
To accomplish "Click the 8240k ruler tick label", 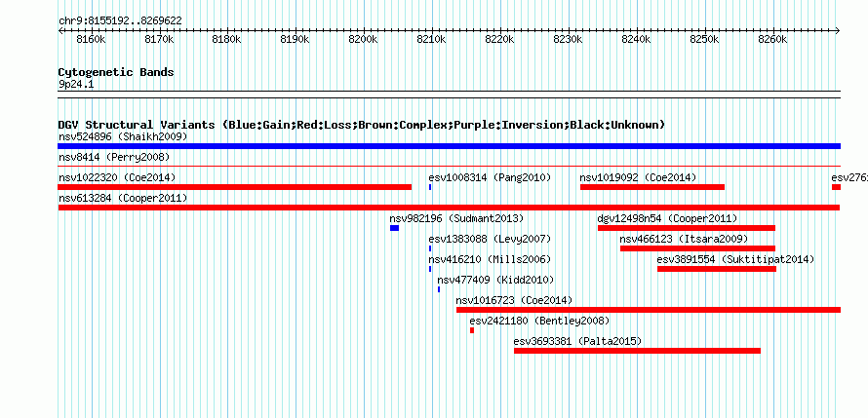I will coord(636,40).
